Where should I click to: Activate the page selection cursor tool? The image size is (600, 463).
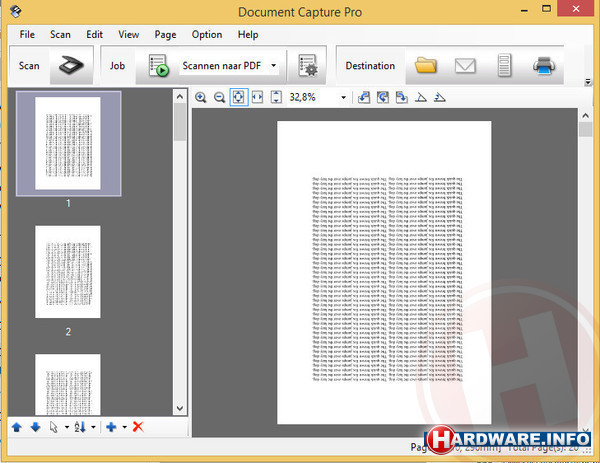point(54,427)
